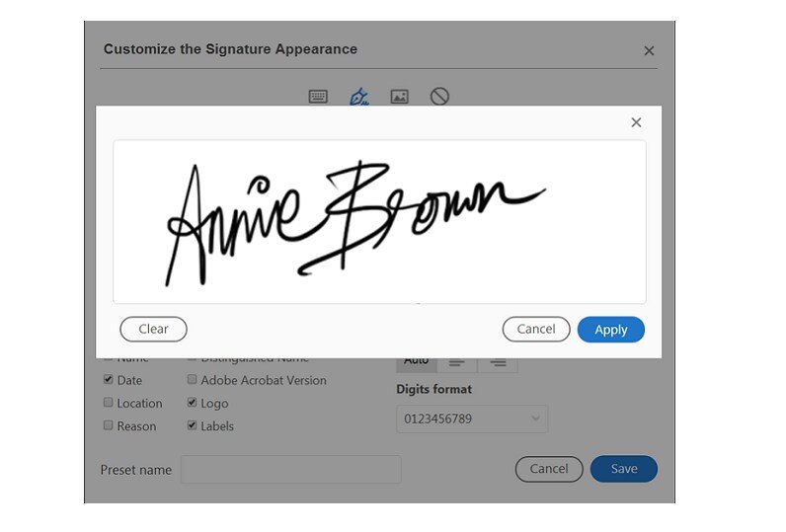Uncheck the Logo checkbox
Image resolution: width=786 pixels, height=532 pixels.
193,403
